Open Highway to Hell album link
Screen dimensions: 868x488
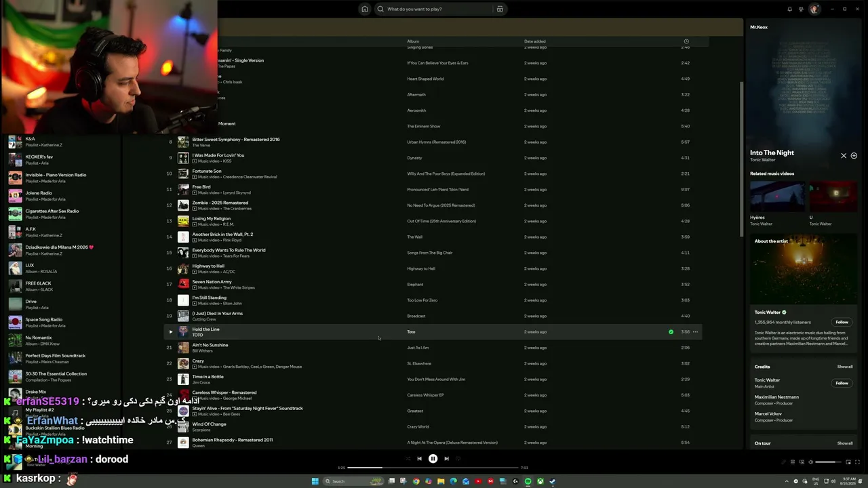tap(421, 268)
